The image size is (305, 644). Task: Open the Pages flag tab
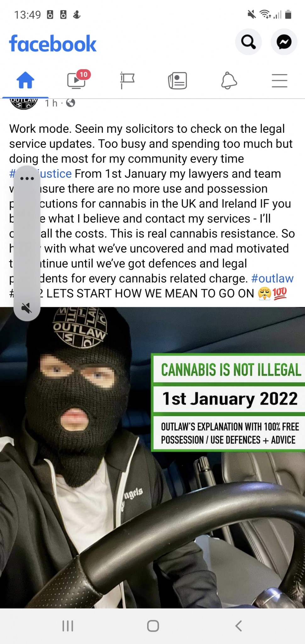(x=127, y=80)
